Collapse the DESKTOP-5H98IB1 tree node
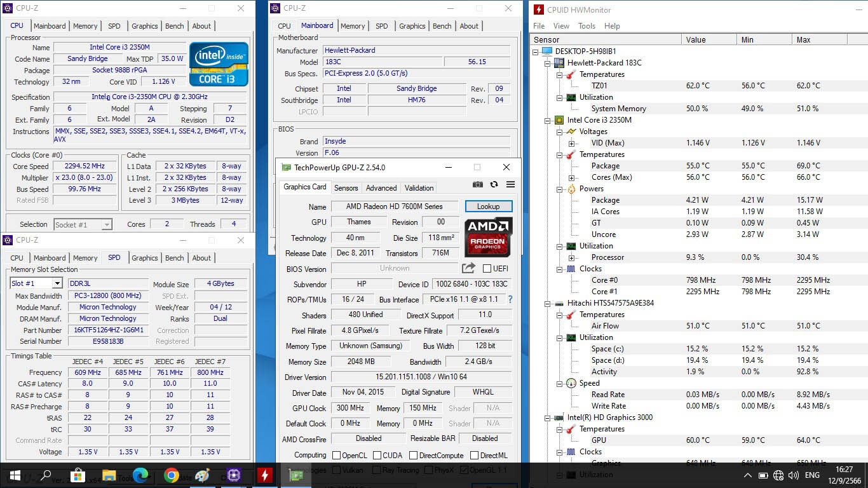The image size is (868, 488). point(536,51)
